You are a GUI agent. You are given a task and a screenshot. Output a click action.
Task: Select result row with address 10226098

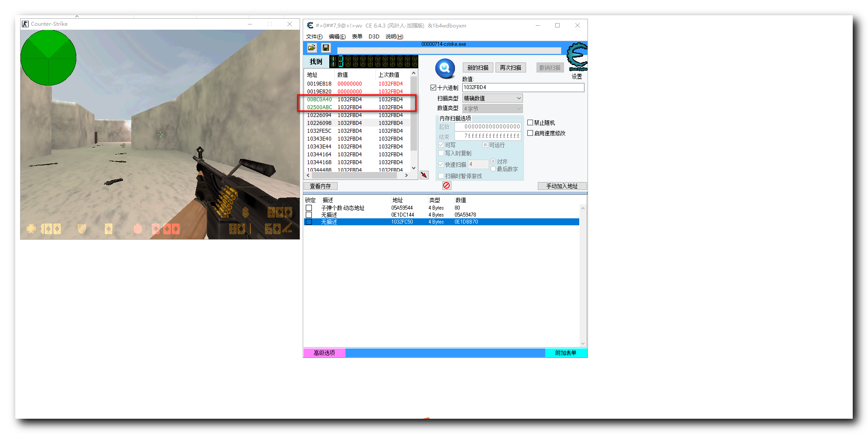pos(357,123)
